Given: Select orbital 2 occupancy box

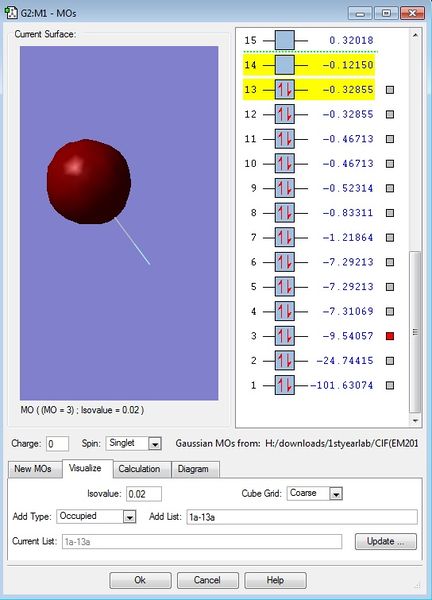Looking at the screenshot, I should tap(285, 360).
